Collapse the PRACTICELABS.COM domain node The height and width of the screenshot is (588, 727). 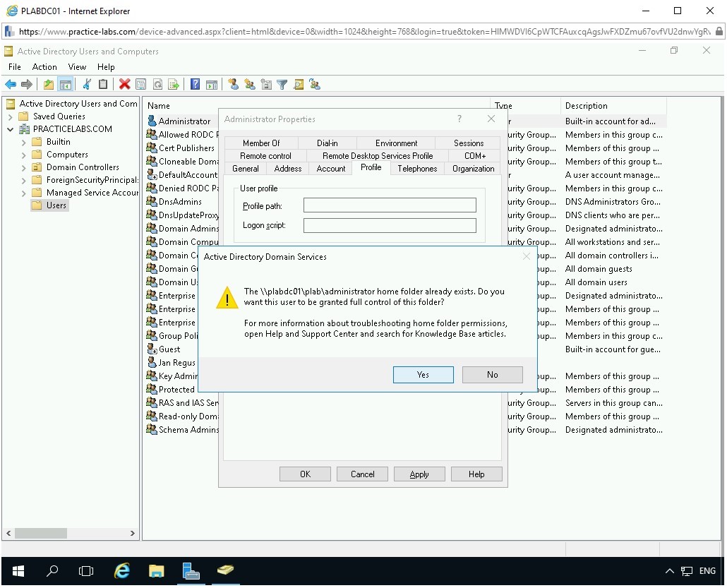[x=10, y=129]
